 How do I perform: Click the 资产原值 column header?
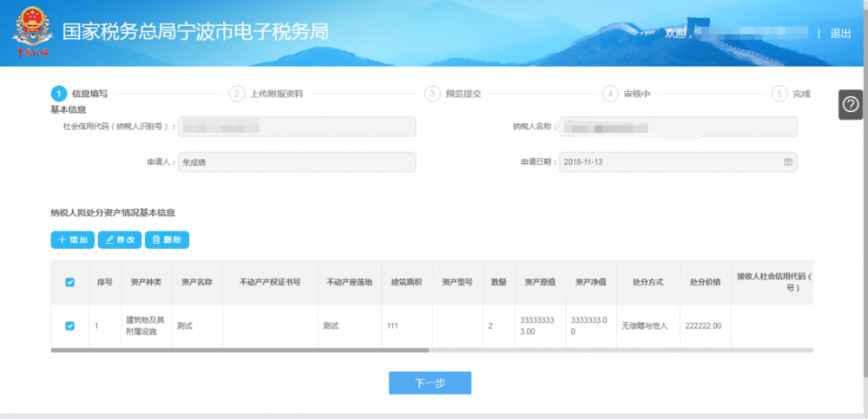pos(540,282)
